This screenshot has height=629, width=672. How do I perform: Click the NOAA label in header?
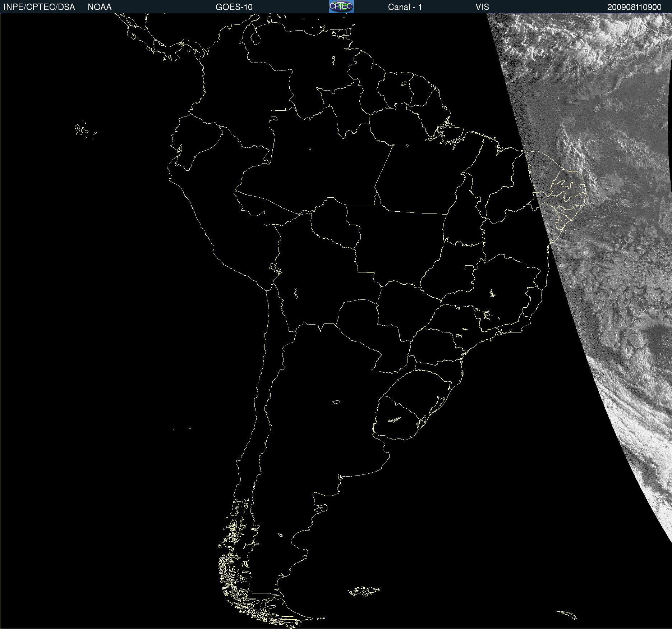point(100,7)
